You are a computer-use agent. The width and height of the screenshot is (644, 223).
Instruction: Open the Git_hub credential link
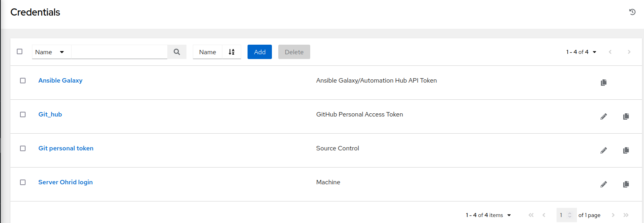pos(50,114)
